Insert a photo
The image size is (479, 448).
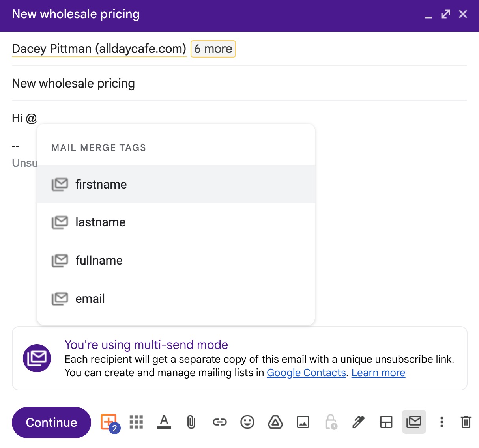click(303, 422)
